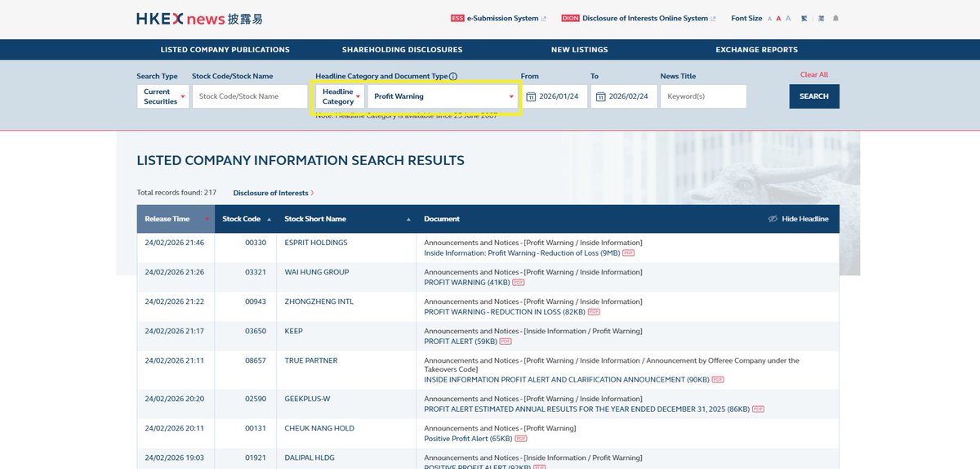Focus the News Title keyword field

(x=703, y=96)
